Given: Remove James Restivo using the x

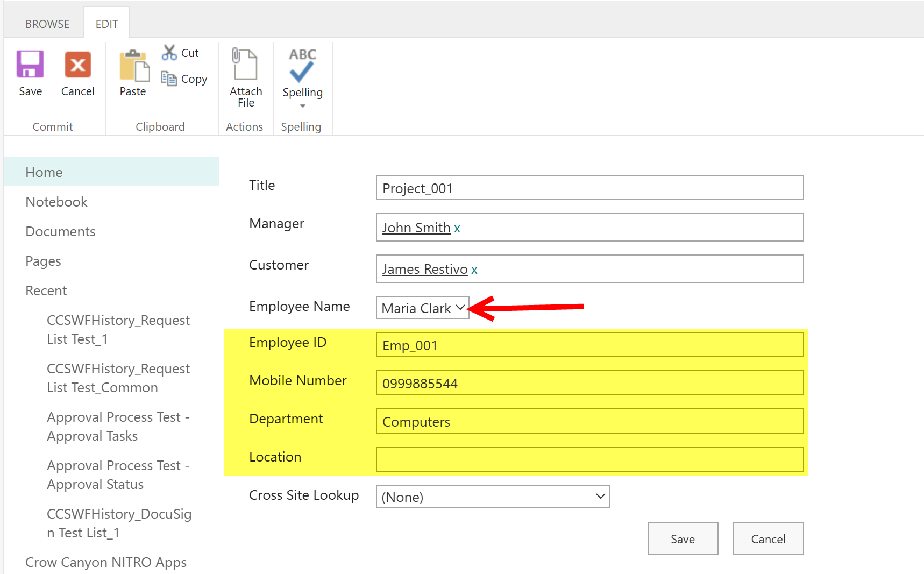Looking at the screenshot, I should 474,270.
